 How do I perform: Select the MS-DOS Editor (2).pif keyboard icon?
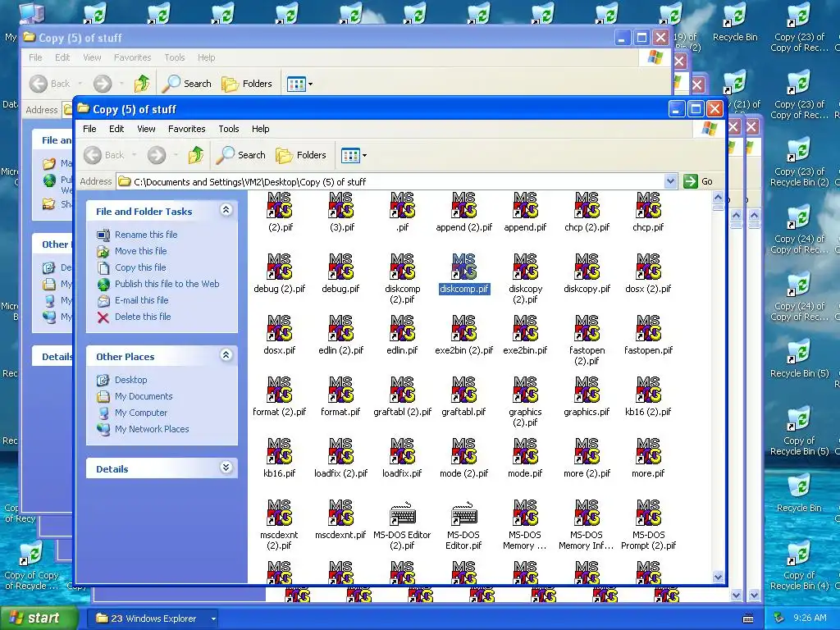[402, 514]
